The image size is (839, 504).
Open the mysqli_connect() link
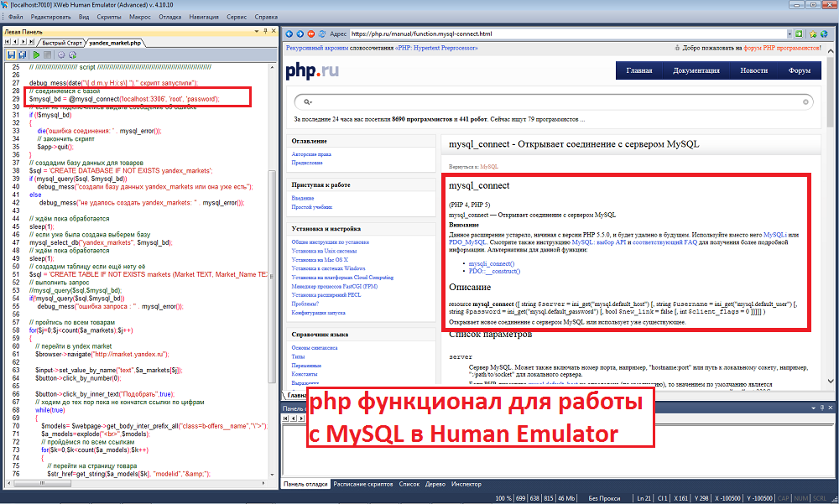tap(491, 264)
